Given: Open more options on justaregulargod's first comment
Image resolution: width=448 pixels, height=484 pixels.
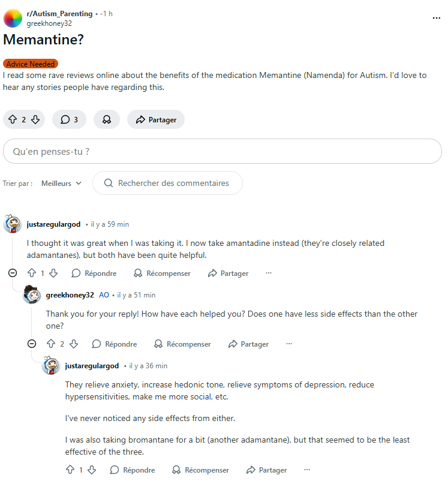Looking at the screenshot, I should tap(269, 273).
